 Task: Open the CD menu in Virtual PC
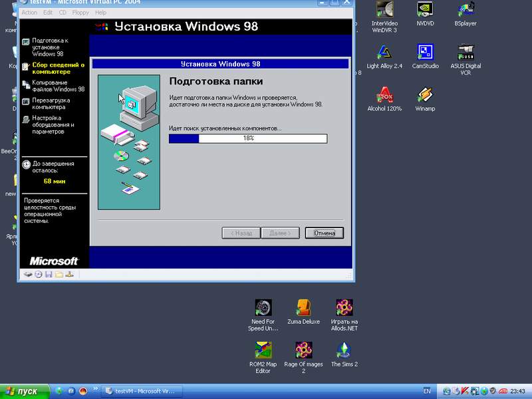tap(64, 13)
